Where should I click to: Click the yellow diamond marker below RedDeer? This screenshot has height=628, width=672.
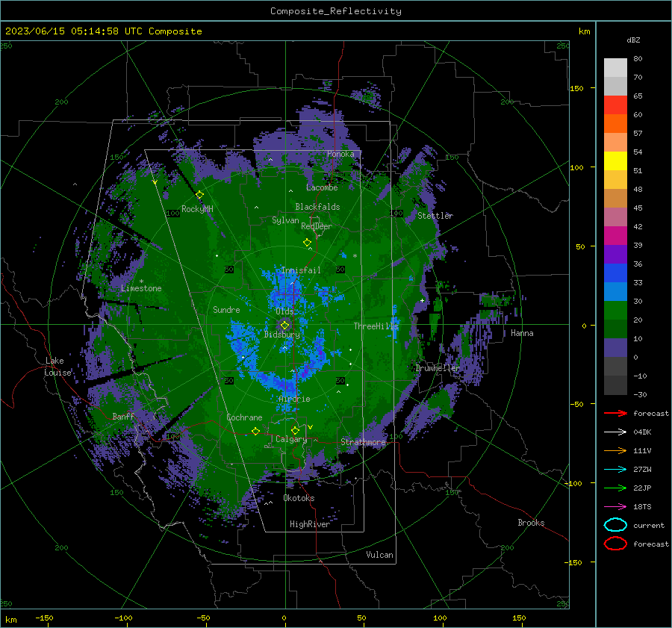click(307, 243)
